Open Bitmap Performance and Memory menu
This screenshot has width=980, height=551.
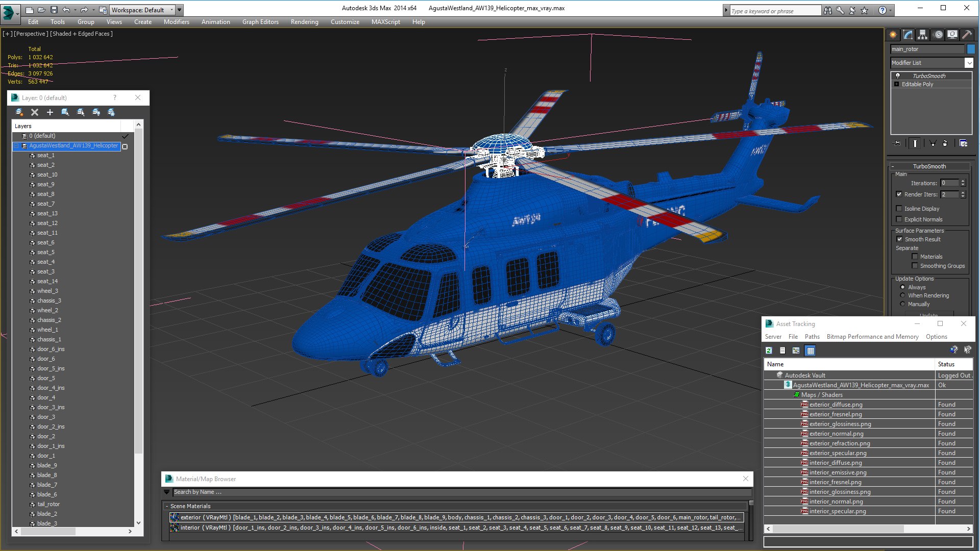(x=873, y=337)
